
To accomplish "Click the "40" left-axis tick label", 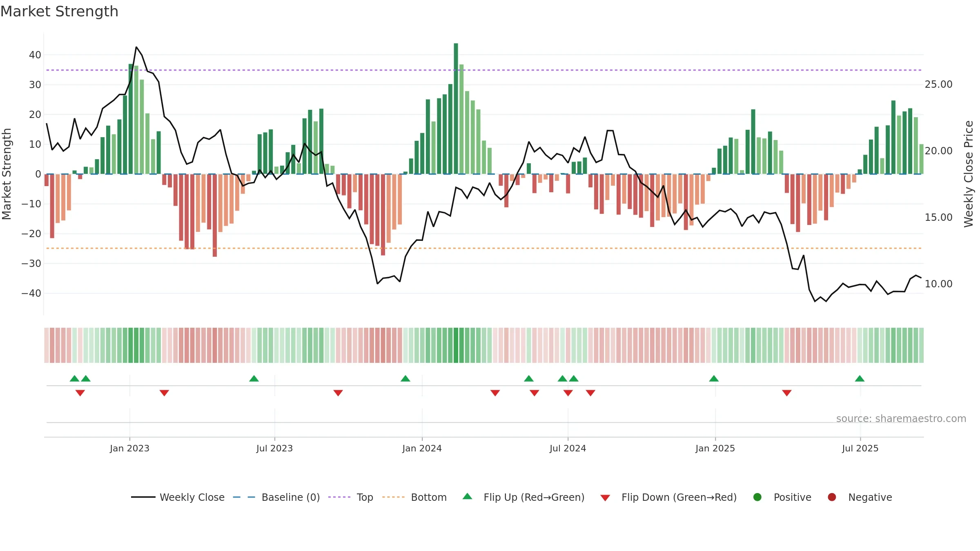I will coord(35,55).
